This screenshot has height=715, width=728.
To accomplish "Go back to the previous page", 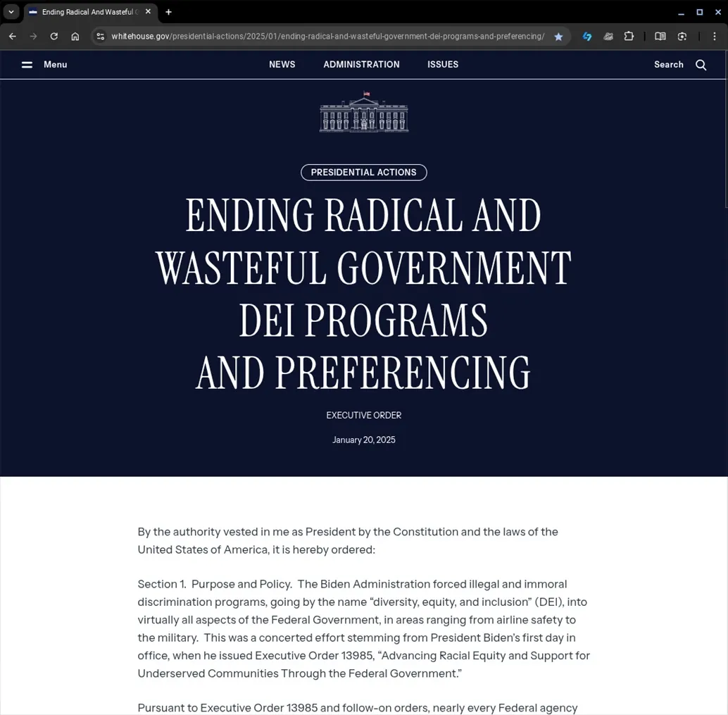I will (x=13, y=36).
